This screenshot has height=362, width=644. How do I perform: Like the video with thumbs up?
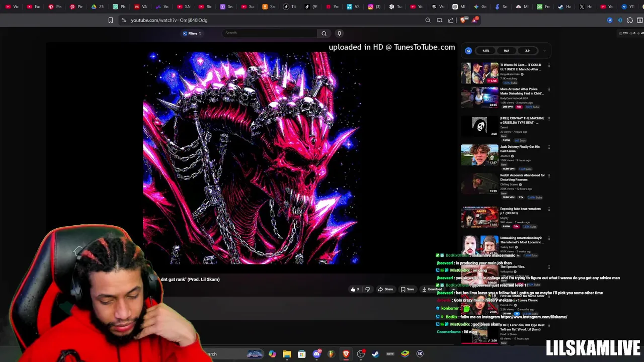point(355,289)
